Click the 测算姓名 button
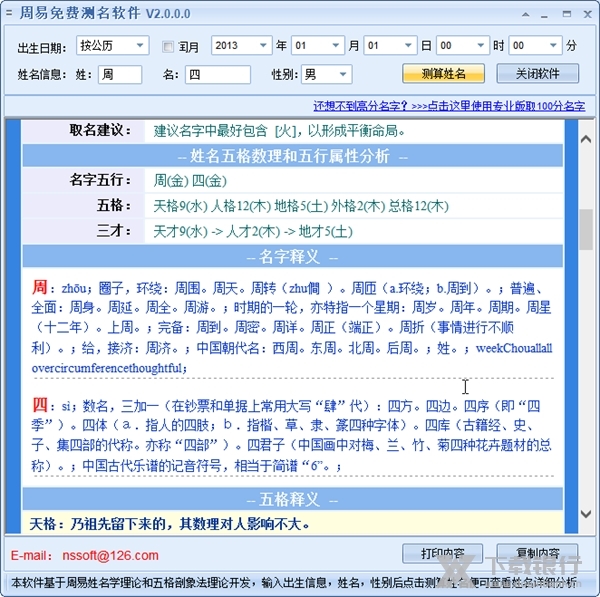Screen dimensions: 600x597 click(443, 73)
